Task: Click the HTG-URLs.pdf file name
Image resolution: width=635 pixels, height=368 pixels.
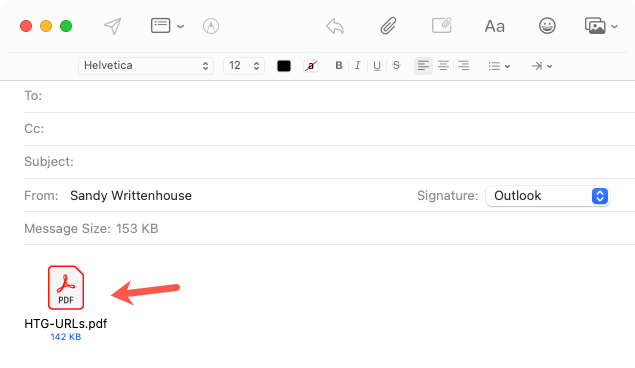Action: (x=66, y=324)
